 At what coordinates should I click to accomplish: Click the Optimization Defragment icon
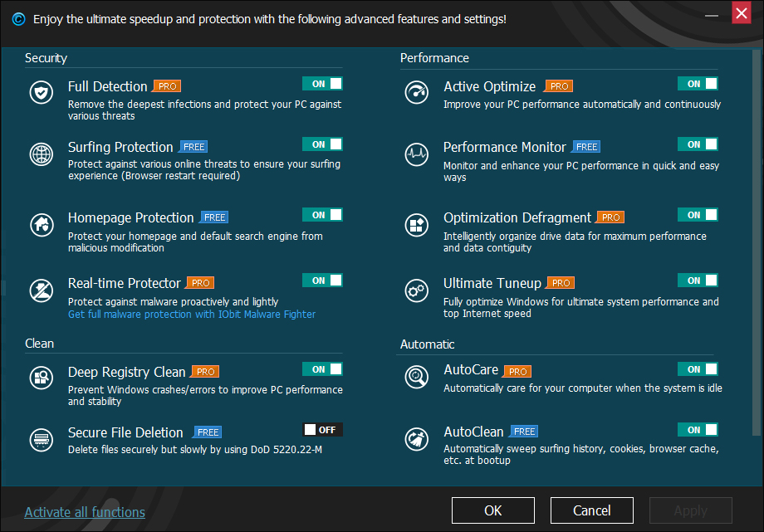[417, 225]
